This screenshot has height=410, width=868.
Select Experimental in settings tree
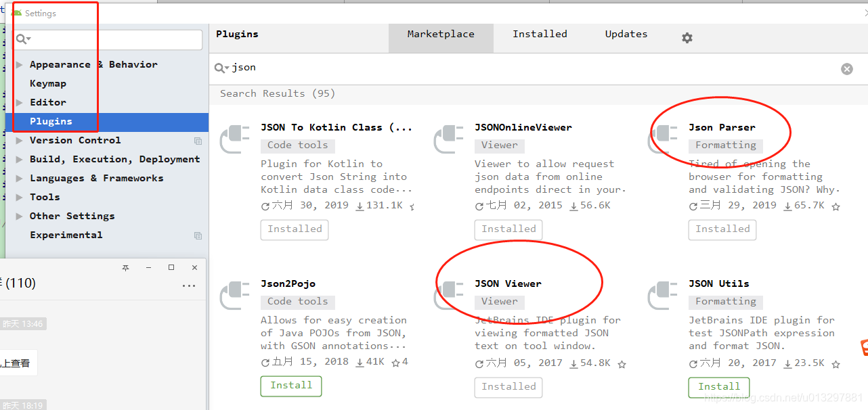coord(66,235)
